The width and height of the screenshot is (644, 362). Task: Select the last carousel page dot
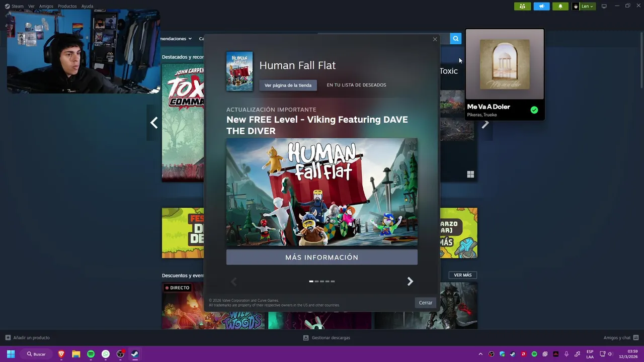point(333,282)
